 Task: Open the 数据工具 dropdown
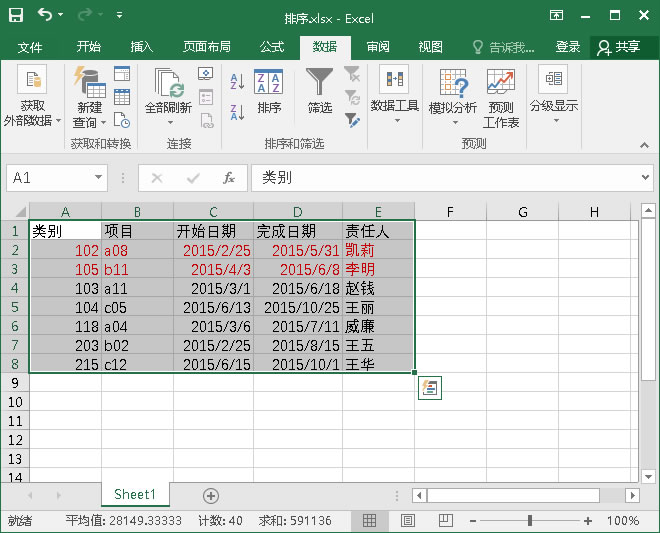(394, 95)
